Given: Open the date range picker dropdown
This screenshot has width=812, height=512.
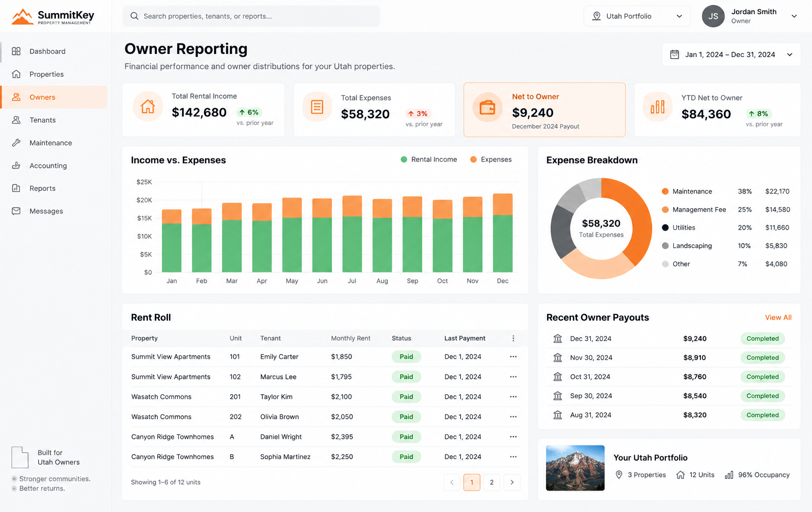Looking at the screenshot, I should [731, 54].
